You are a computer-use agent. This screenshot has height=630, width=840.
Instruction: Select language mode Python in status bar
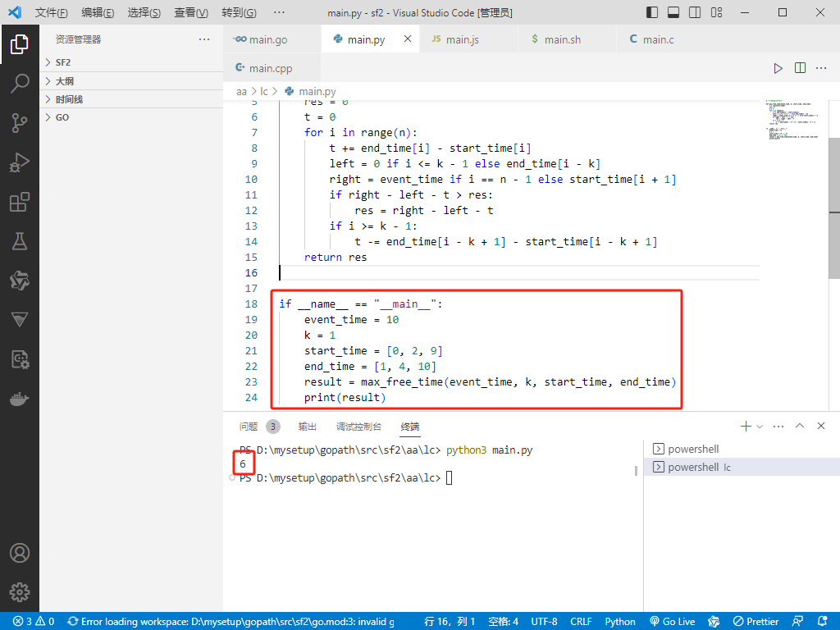[x=620, y=622]
